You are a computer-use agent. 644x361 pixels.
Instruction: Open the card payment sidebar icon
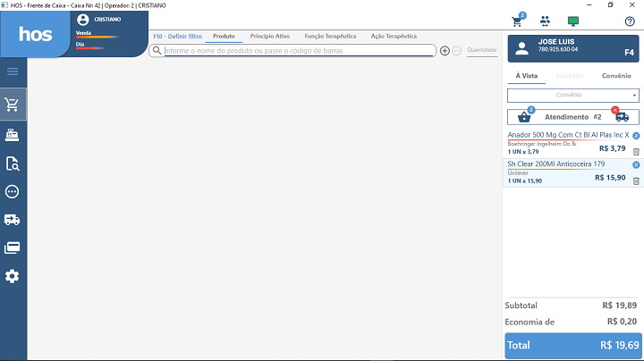13,248
